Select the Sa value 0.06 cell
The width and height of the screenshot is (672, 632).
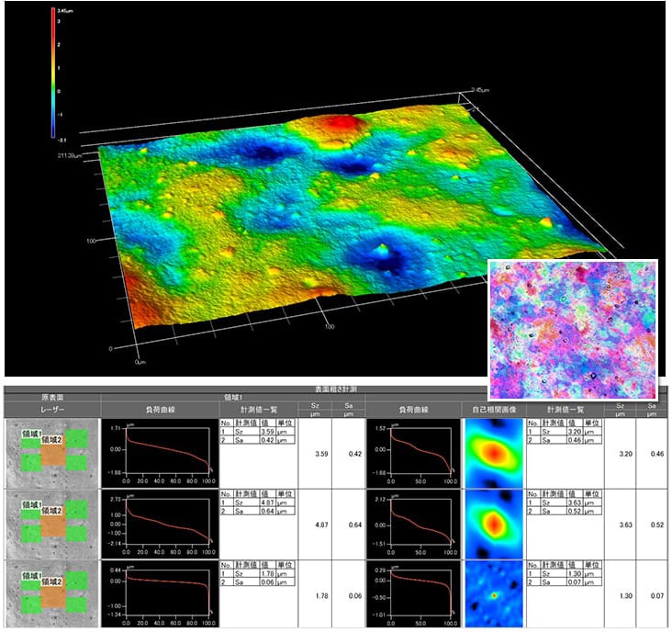coord(349,595)
